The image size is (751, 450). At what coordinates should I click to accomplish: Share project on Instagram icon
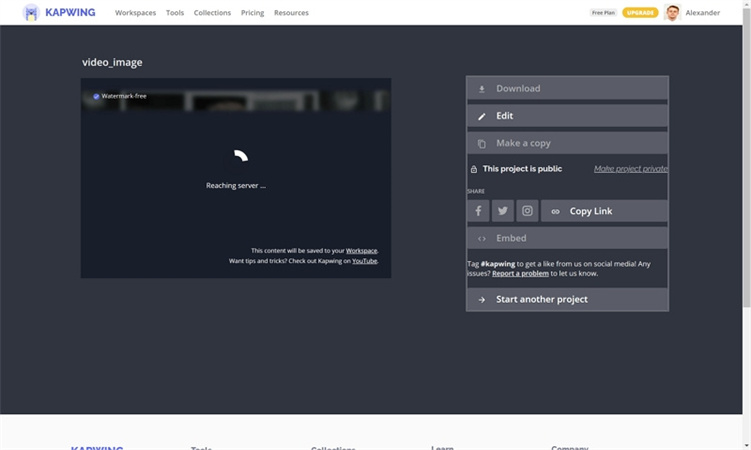coord(528,211)
